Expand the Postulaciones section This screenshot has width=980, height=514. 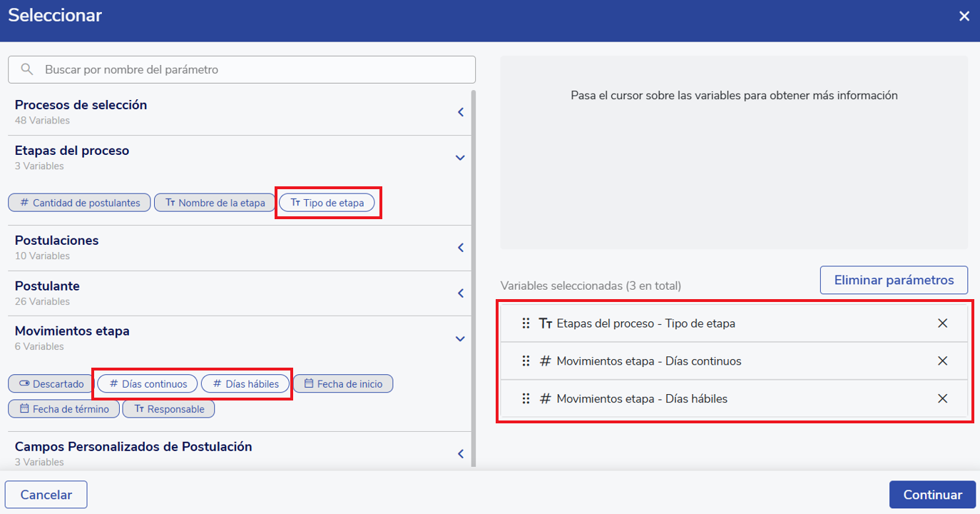[x=461, y=248]
